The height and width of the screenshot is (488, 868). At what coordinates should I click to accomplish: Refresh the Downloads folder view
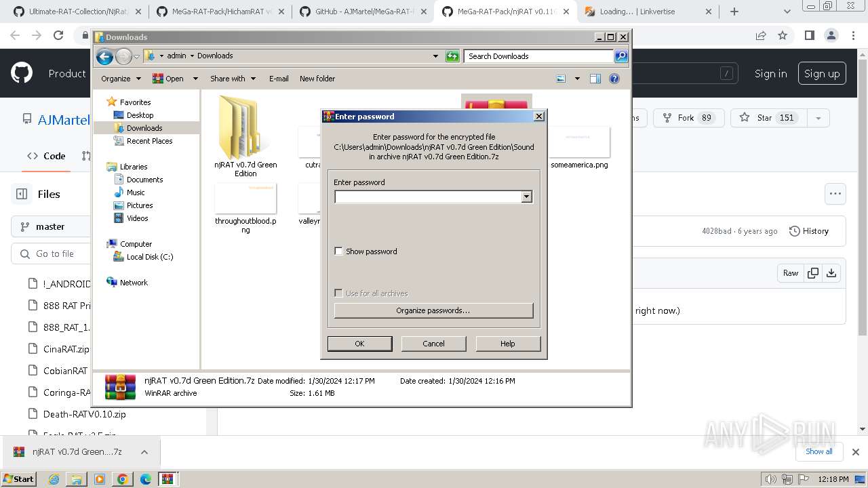tap(452, 56)
